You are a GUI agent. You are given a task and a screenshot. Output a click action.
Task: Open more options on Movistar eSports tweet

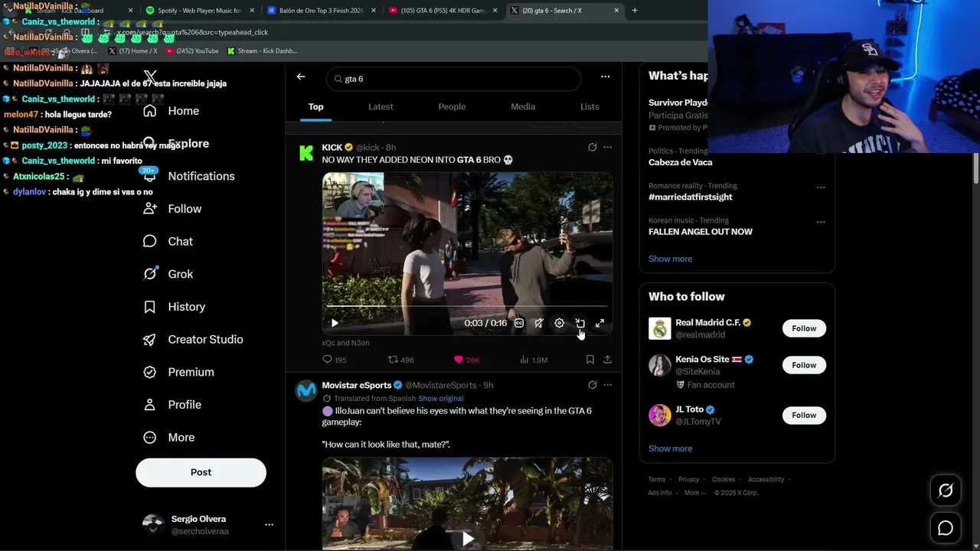pyautogui.click(x=607, y=385)
